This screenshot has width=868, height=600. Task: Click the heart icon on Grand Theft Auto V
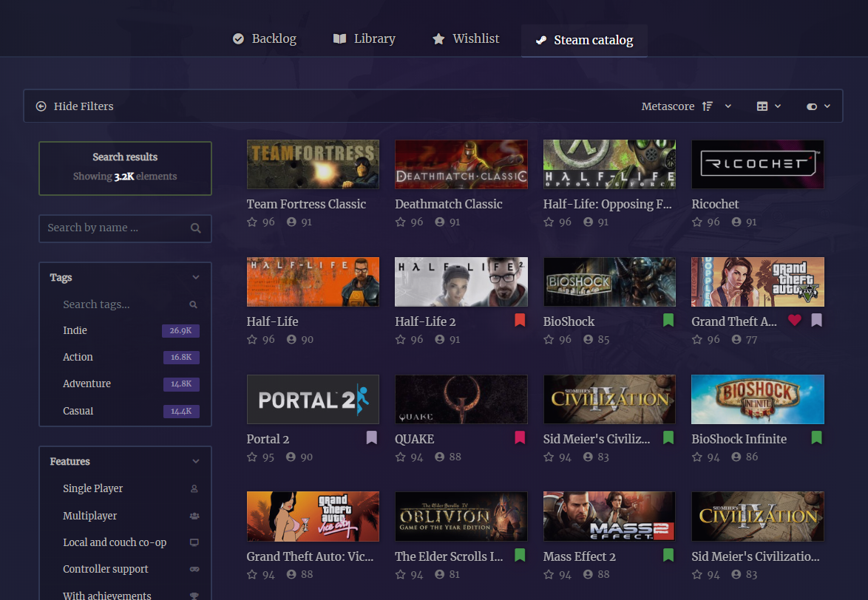[794, 320]
